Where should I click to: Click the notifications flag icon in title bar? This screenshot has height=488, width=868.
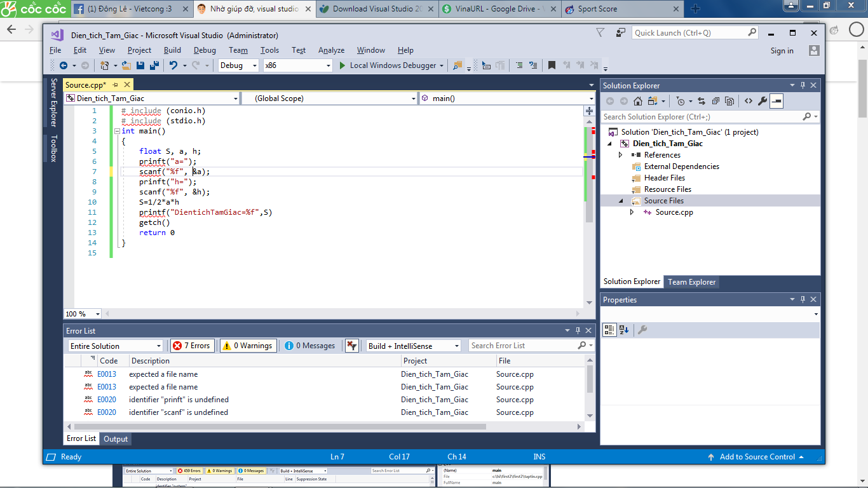[600, 33]
